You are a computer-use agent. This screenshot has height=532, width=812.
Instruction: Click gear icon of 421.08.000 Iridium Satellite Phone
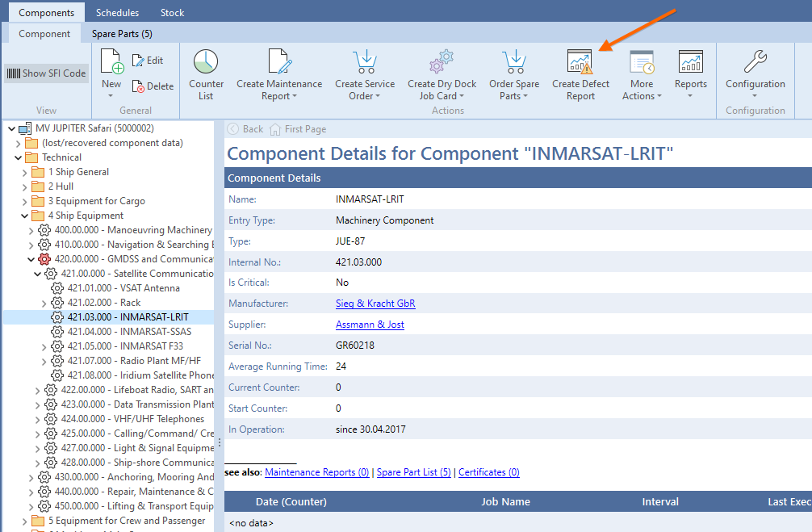tap(57, 375)
